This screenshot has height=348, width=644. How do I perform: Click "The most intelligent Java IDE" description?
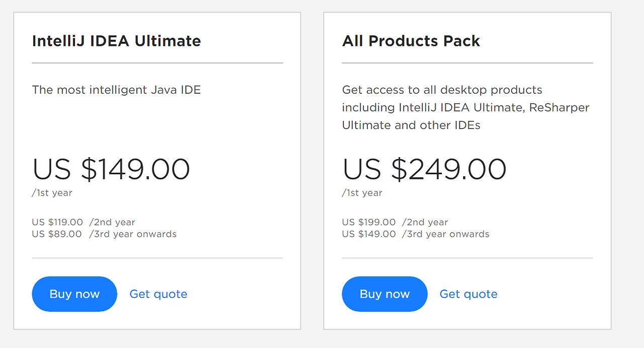(116, 90)
